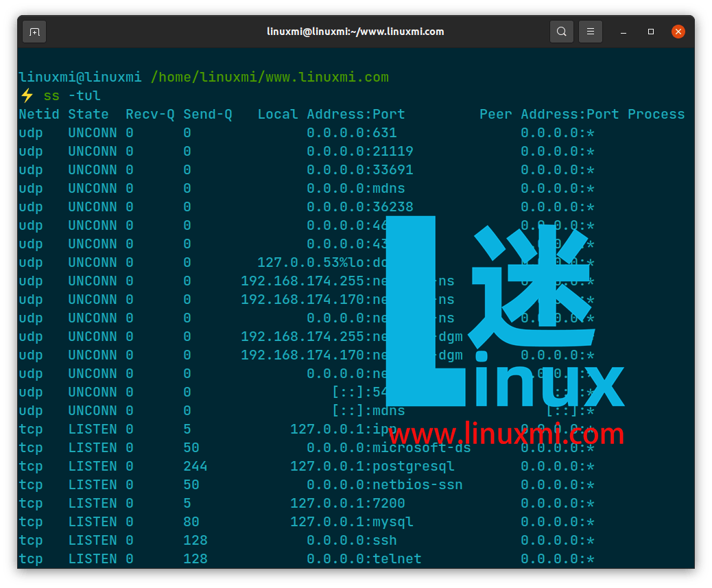Screen dimensions: 712x588
Task: Click local address 0.0.0.0:33691
Action: point(360,170)
